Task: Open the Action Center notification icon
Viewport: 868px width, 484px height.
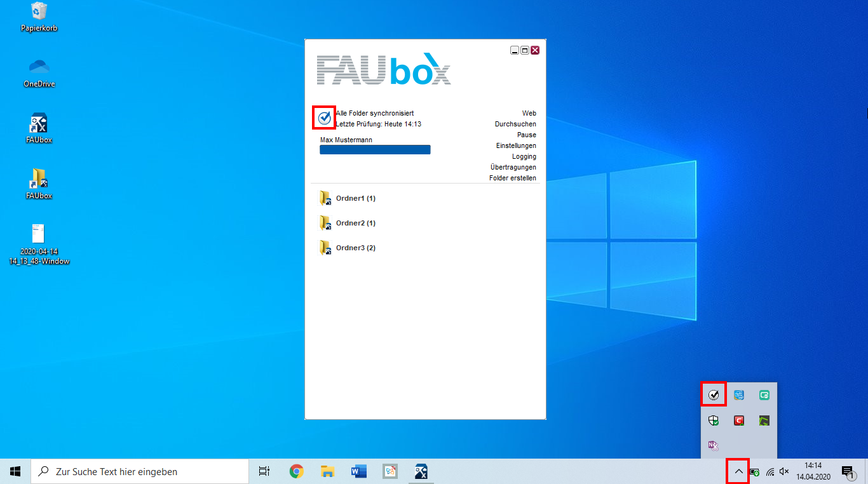Action: coord(848,471)
